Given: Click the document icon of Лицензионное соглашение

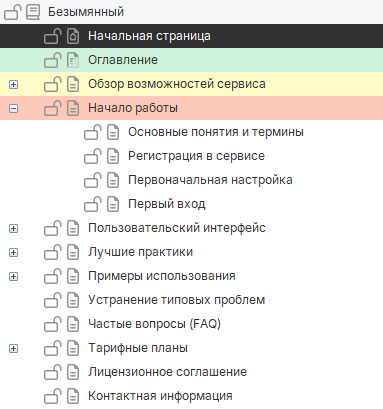Looking at the screenshot, I should [x=73, y=372].
